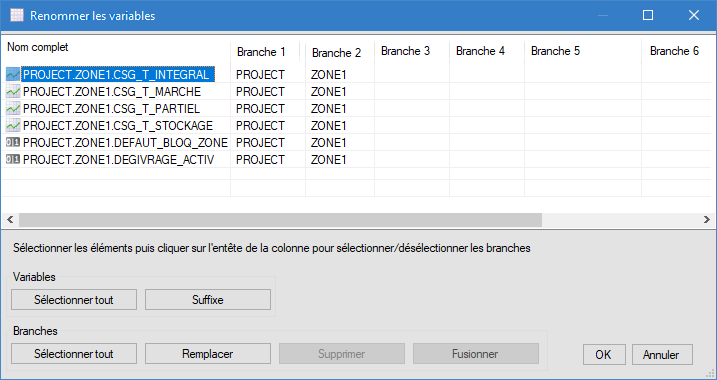Click the trend icon next to CSG_T_MARCHE
Image resolution: width=717 pixels, height=380 pixels.
pyautogui.click(x=13, y=92)
